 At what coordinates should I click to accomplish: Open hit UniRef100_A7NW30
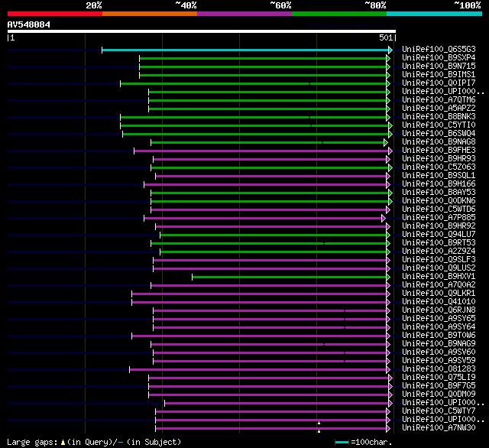click(439, 428)
